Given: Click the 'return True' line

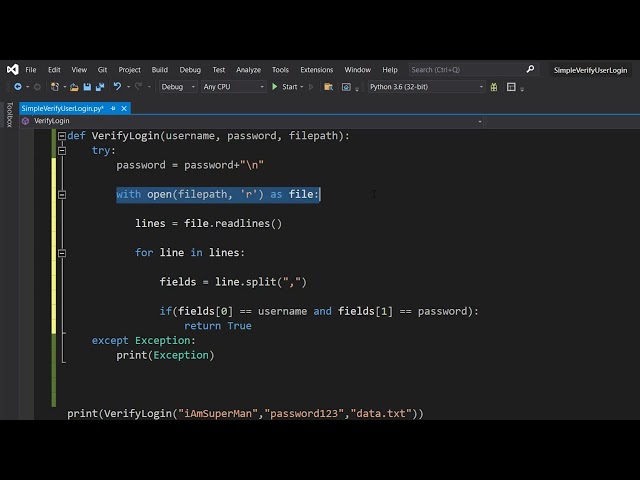Looking at the screenshot, I should (218, 326).
